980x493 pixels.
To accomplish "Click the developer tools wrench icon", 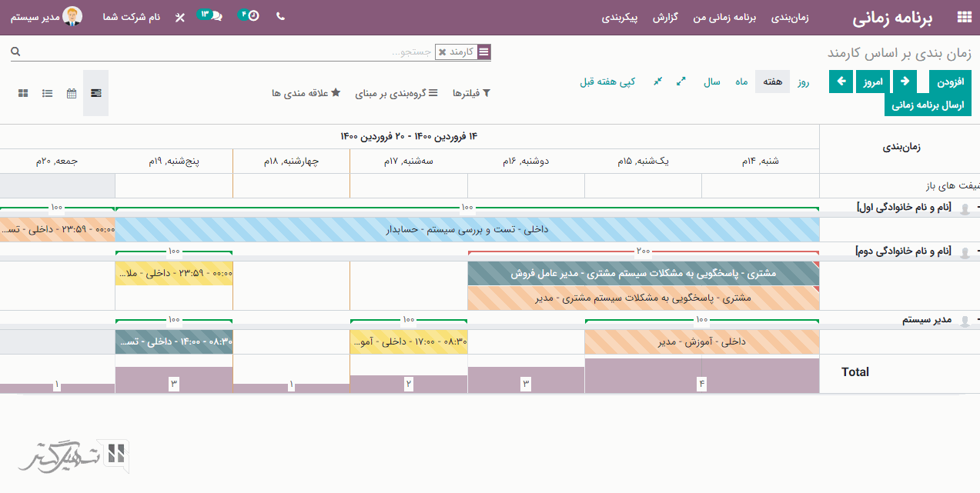I will point(180,17).
